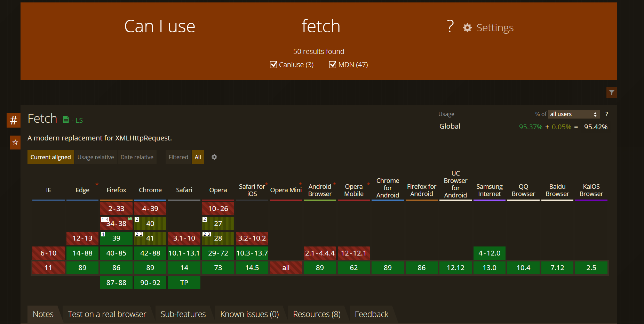Switch to the Date relative view

[137, 157]
